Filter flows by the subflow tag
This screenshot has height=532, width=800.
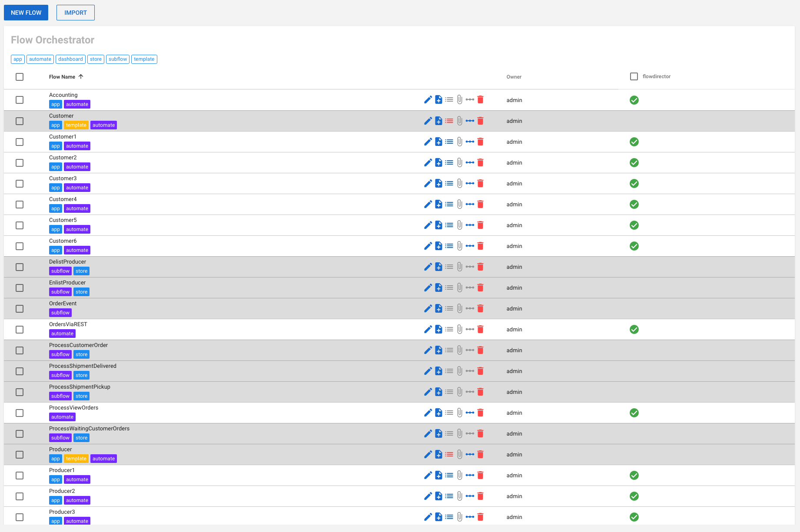tap(118, 59)
